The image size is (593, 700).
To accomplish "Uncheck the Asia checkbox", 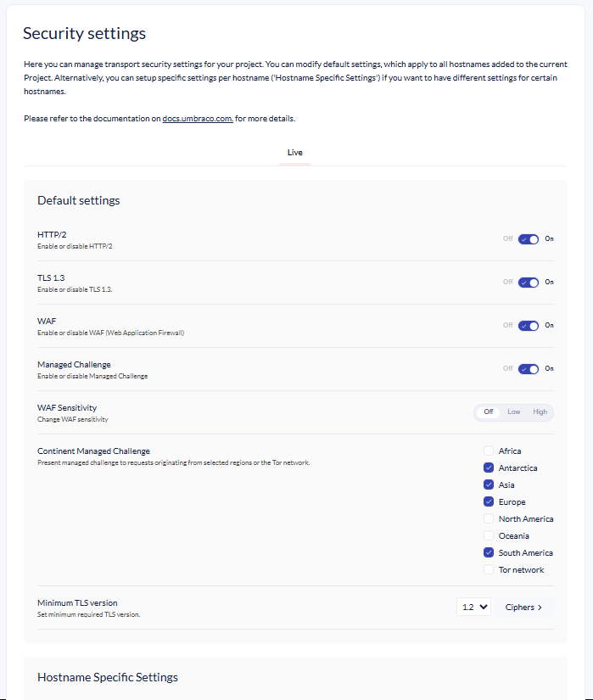I will [489, 484].
